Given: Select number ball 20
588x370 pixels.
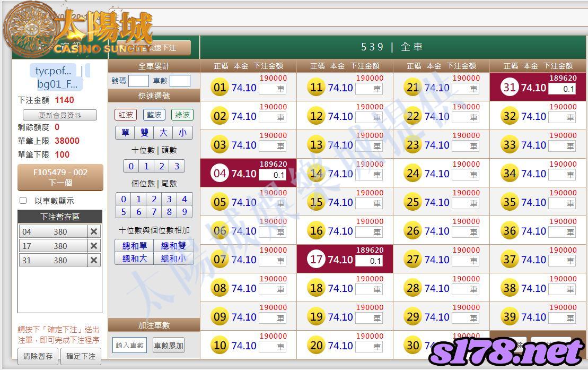Looking at the screenshot, I should (x=316, y=345).
